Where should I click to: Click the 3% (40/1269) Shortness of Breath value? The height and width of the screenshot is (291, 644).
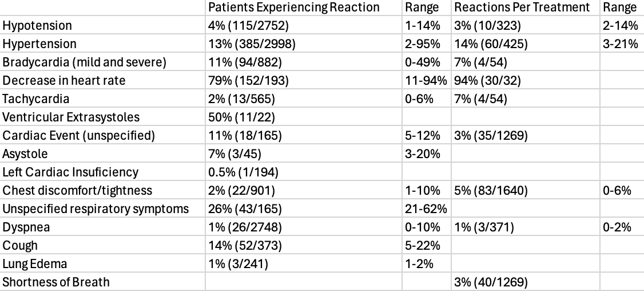pos(490,282)
